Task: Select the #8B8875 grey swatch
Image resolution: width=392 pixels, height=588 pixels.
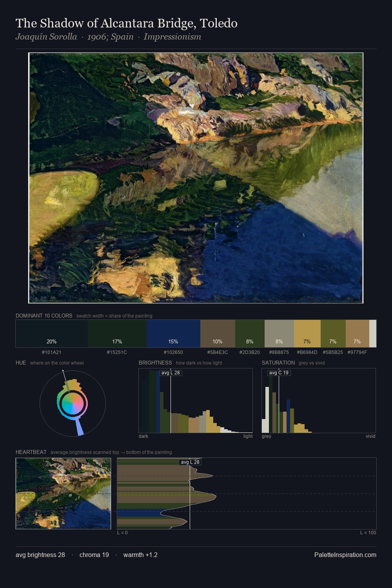Action: (279, 334)
